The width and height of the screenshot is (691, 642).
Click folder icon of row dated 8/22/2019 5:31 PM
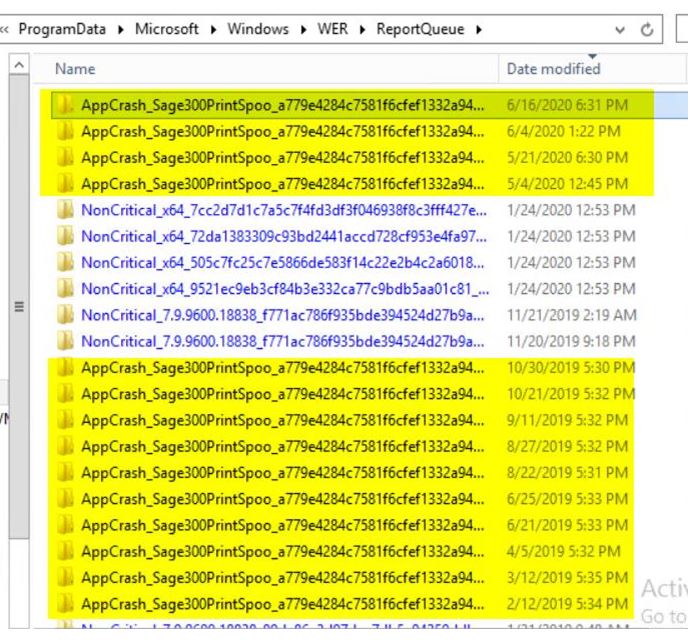66,472
